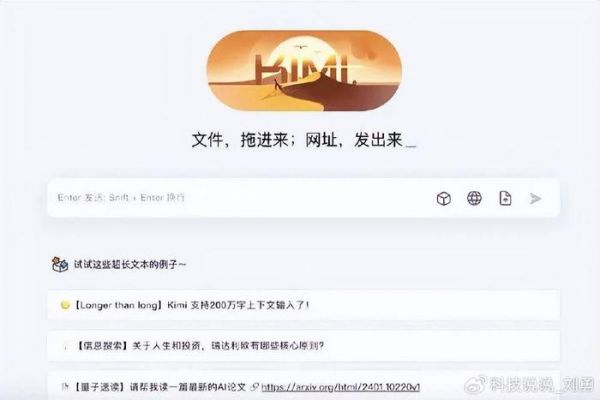The height and width of the screenshot is (400, 600).
Task: Click the Weibo logo watermark
Action: point(475,384)
